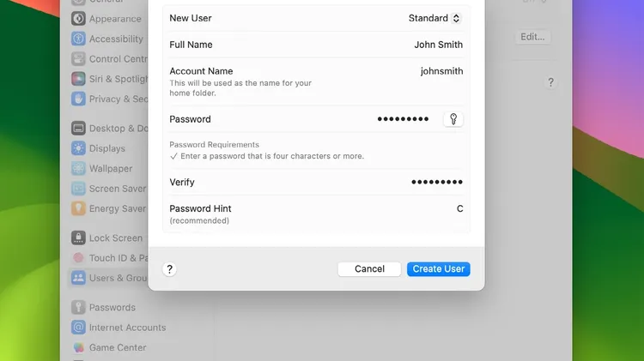Cancel the new user dialog
Viewport: 644px width, 361px height.
pos(369,269)
